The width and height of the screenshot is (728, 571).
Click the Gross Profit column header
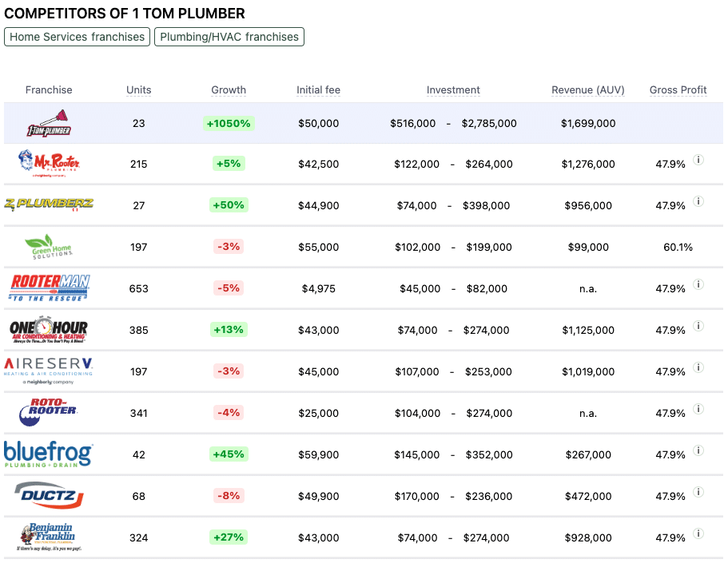[x=678, y=90]
